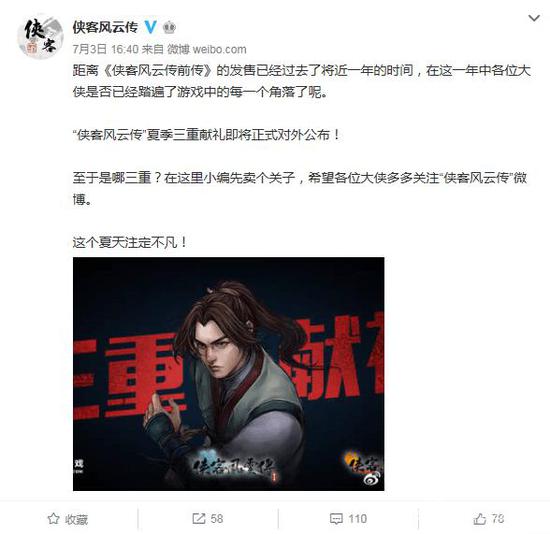Screen dimensions: 550x534
Task: Click the comment count 110
Action: point(357,519)
